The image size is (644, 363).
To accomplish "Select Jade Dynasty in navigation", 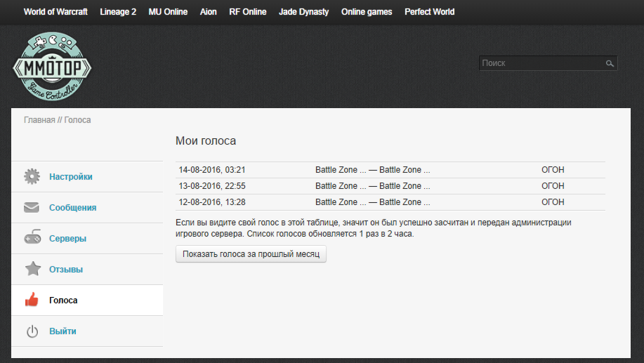I will pyautogui.click(x=303, y=12).
